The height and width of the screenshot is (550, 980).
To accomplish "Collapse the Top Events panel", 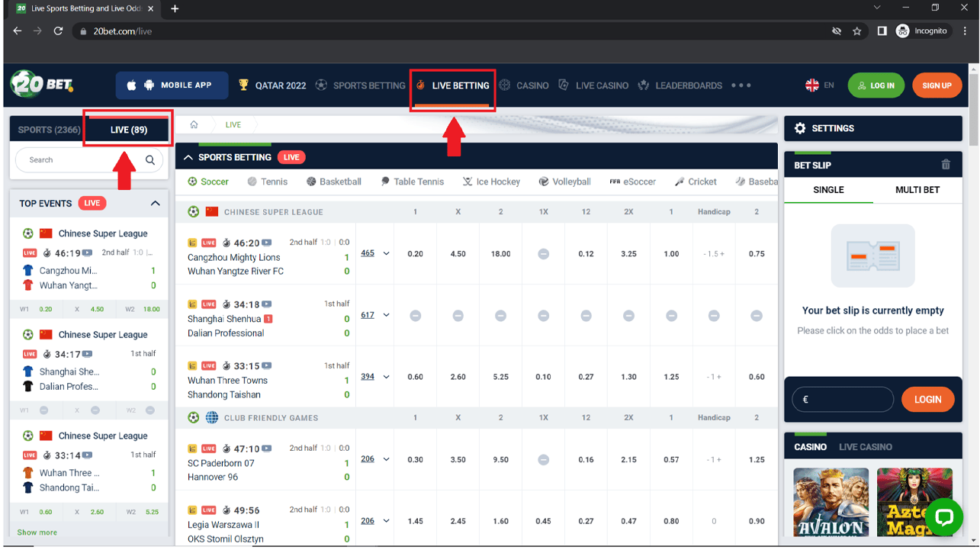I will (155, 204).
